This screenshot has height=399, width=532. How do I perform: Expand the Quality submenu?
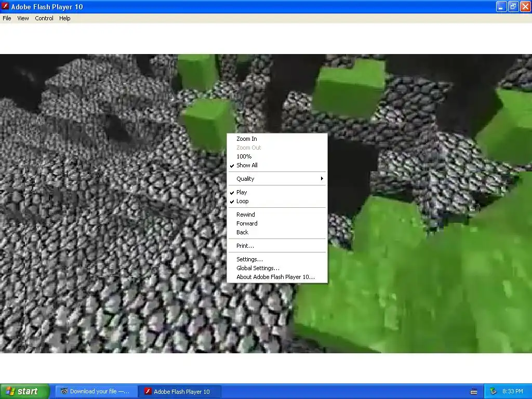[x=277, y=179]
